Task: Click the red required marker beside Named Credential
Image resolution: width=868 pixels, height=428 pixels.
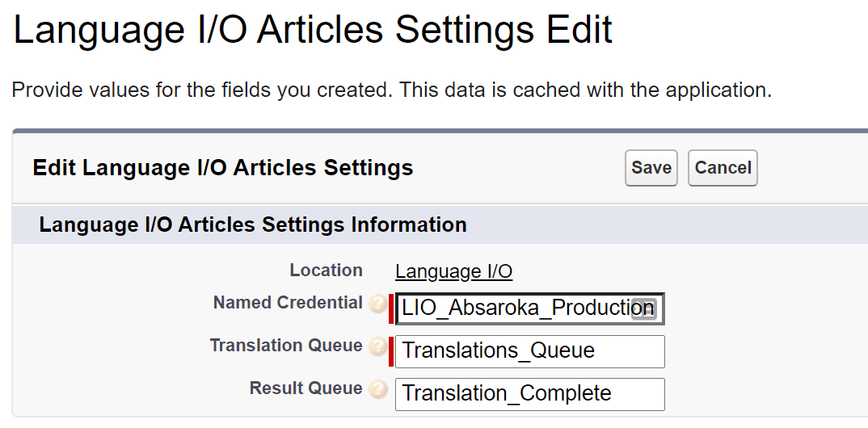Action: [x=391, y=308]
